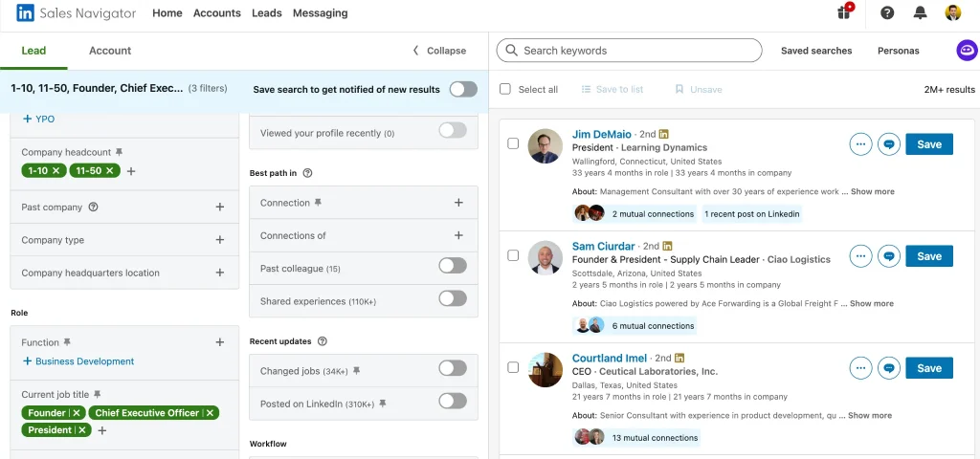This screenshot has width=980, height=459.
Task: Message Jim DeMaio via chat icon
Action: [x=889, y=144]
